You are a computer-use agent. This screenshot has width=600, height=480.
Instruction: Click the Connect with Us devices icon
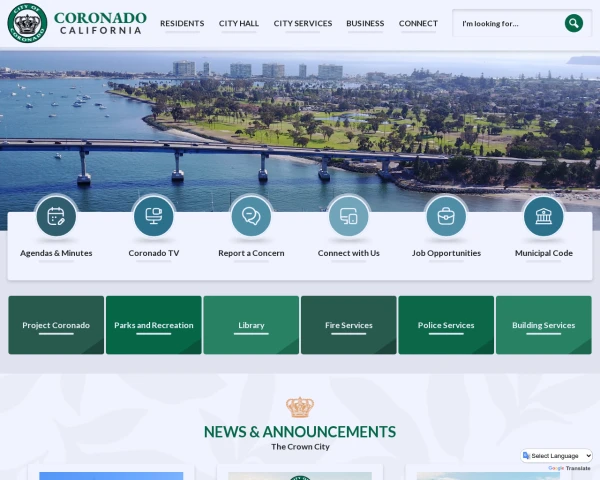tap(349, 216)
